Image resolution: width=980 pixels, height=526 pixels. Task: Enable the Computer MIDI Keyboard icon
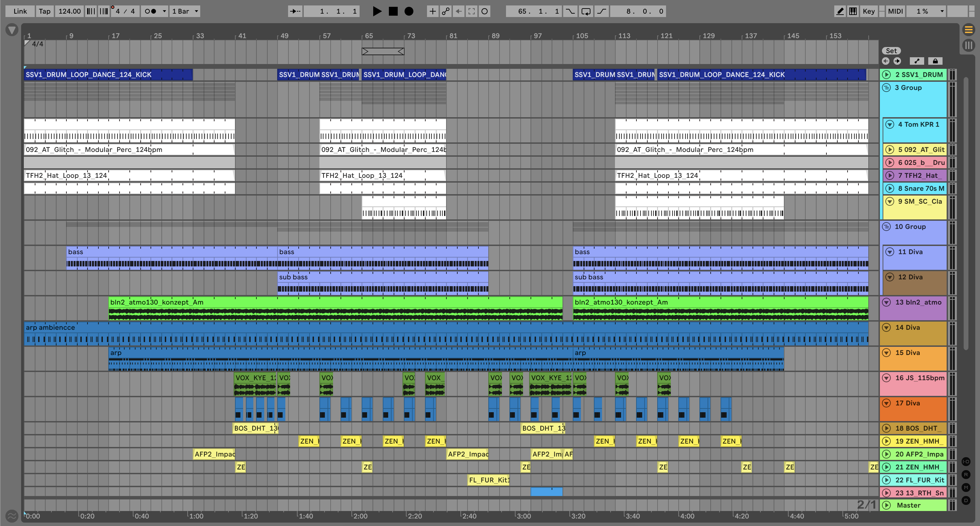(853, 11)
